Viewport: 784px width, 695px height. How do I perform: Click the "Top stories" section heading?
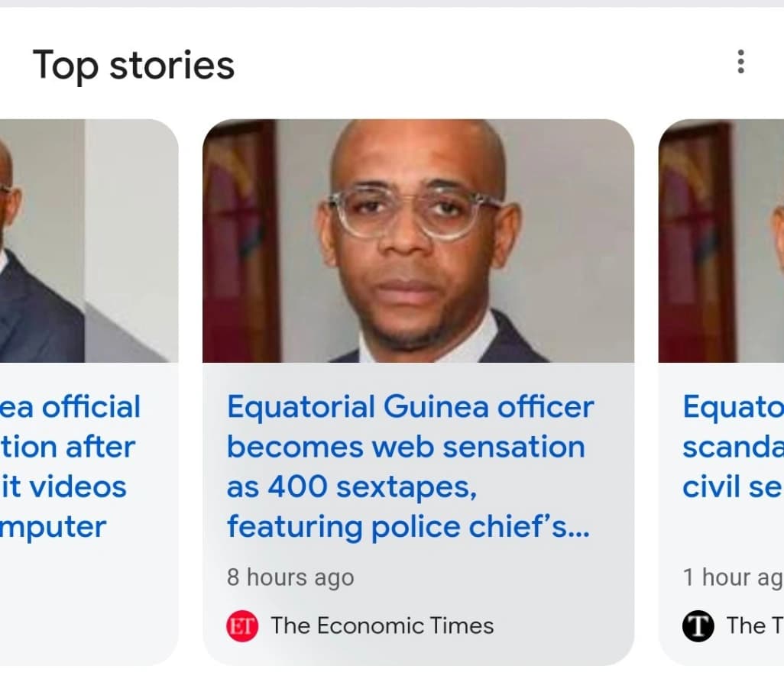pyautogui.click(x=134, y=65)
